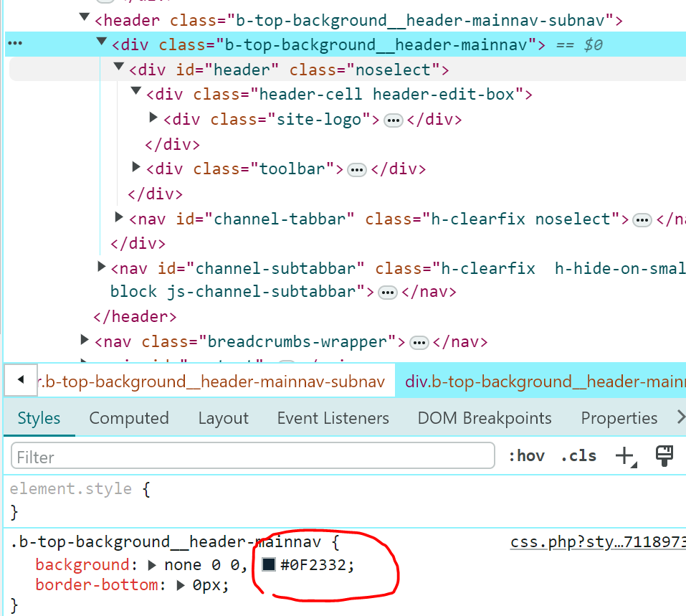The image size is (686, 616).
Task: Expand the nav channel-subtabbar node
Action: (x=102, y=266)
